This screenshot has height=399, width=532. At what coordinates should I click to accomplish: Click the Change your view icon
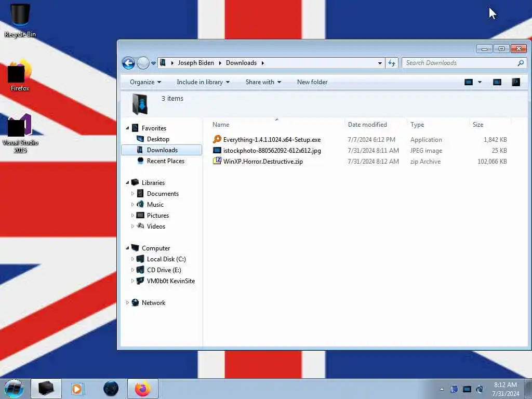(469, 82)
